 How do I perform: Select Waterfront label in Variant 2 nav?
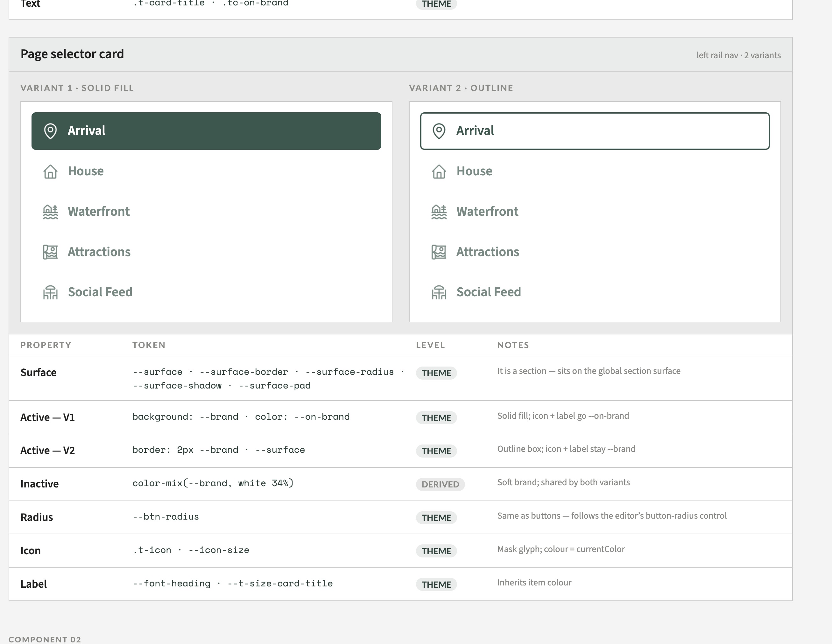point(487,211)
